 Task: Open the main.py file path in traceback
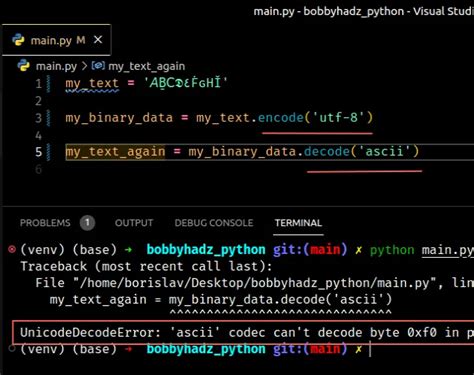coord(255,283)
